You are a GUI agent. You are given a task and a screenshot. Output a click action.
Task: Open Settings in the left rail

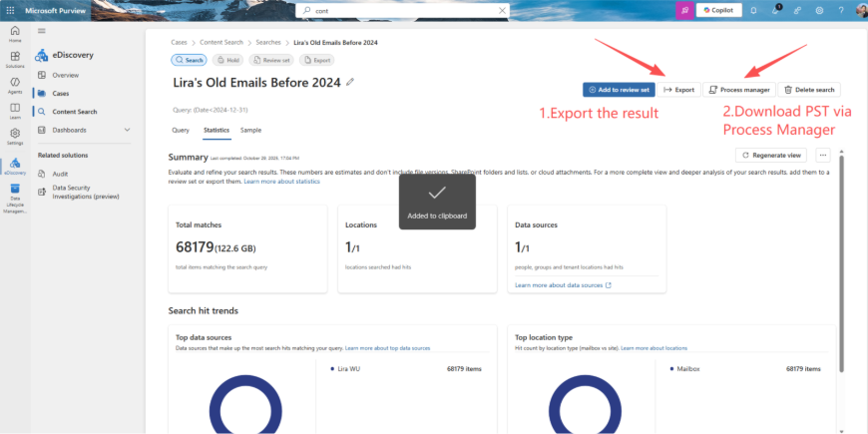tap(15, 136)
